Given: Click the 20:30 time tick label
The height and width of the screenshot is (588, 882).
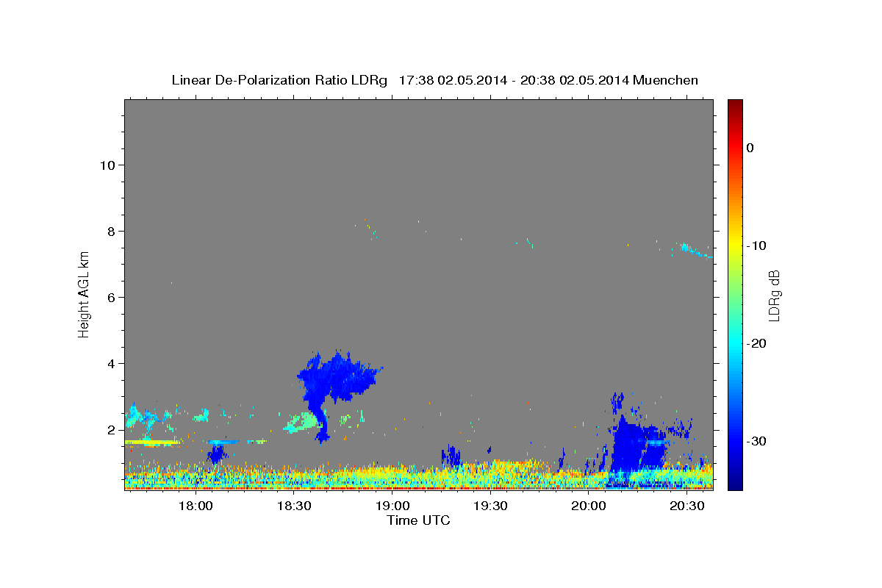Looking at the screenshot, I should (x=687, y=506).
